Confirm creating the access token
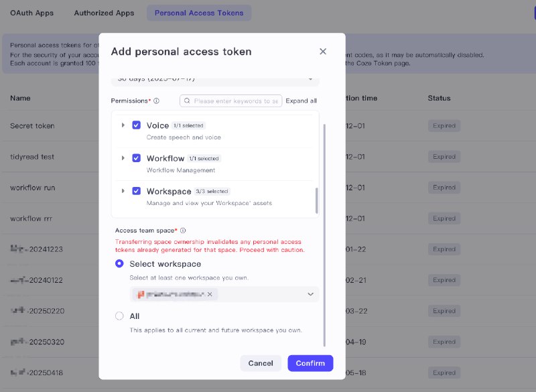 pos(310,363)
